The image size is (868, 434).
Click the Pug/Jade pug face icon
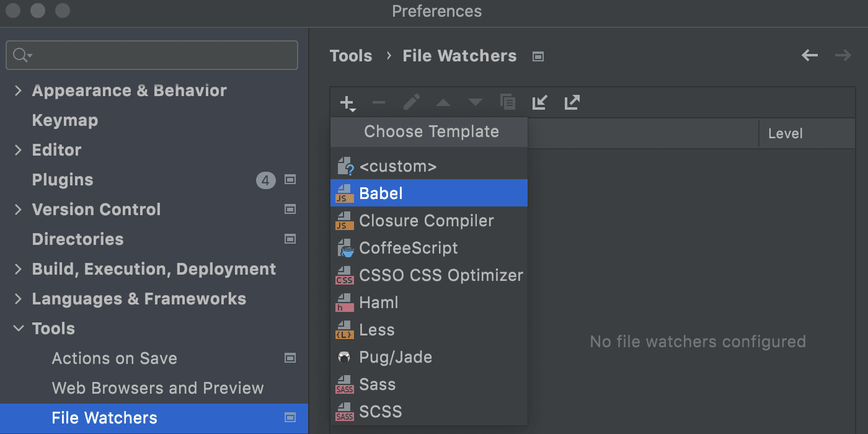(344, 357)
